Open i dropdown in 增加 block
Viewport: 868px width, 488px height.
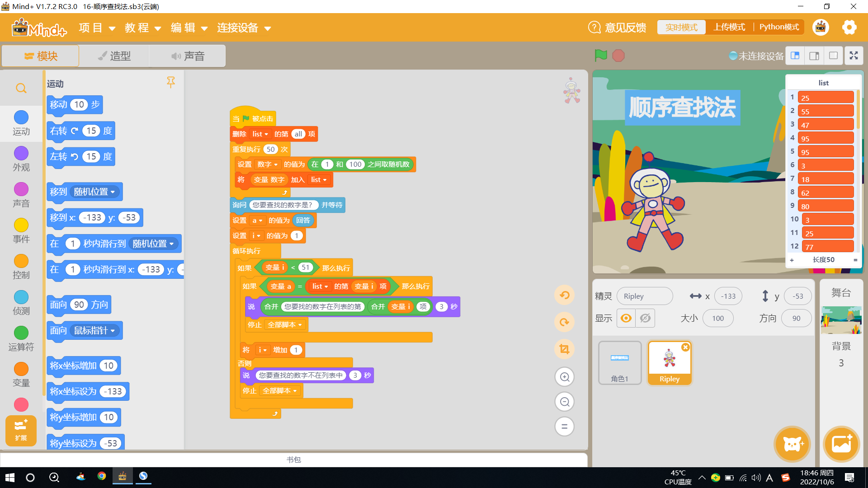pyautogui.click(x=263, y=350)
